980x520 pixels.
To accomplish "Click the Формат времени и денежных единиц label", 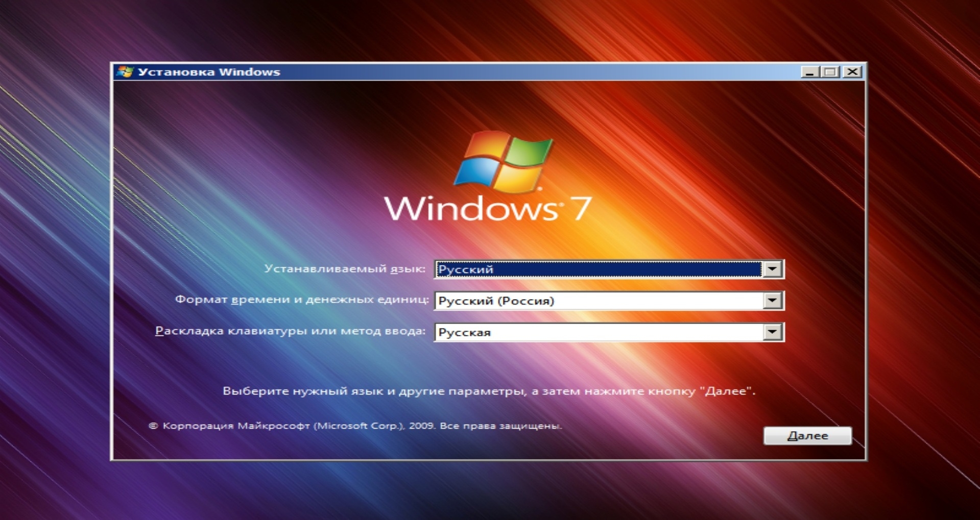I will tap(302, 300).
